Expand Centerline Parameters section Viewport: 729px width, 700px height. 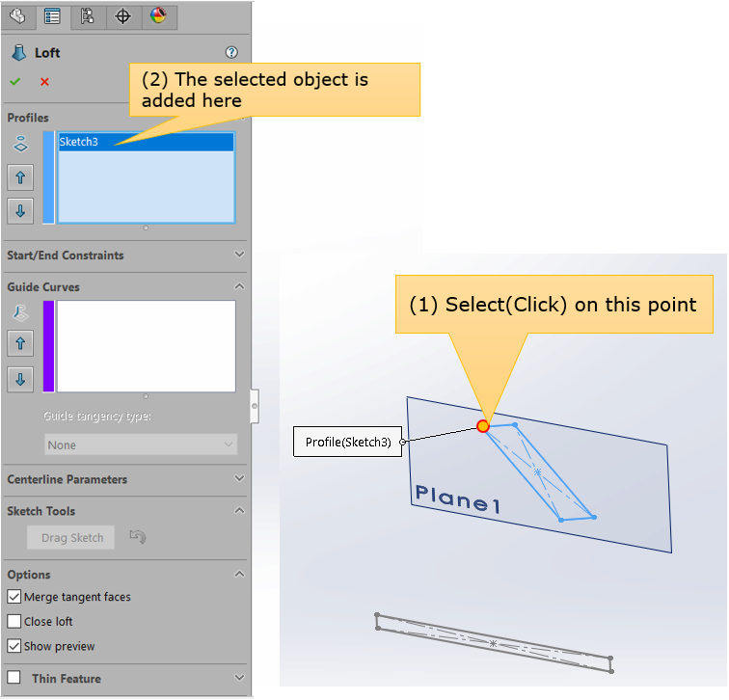point(239,478)
